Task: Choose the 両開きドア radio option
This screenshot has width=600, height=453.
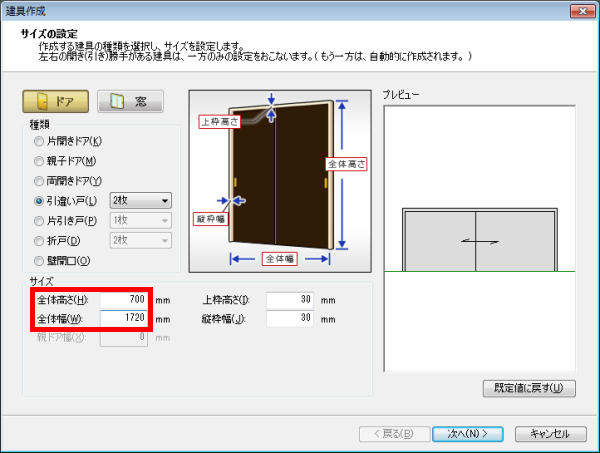Action: [39, 181]
